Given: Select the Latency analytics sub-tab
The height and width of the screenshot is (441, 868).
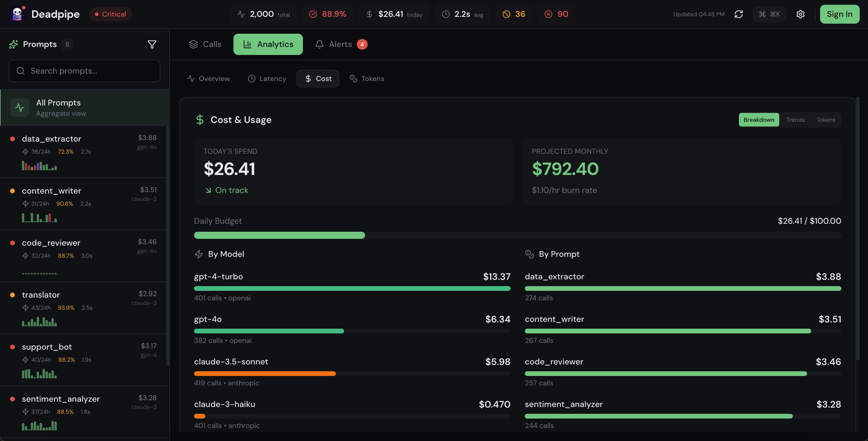Looking at the screenshot, I should 267,78.
